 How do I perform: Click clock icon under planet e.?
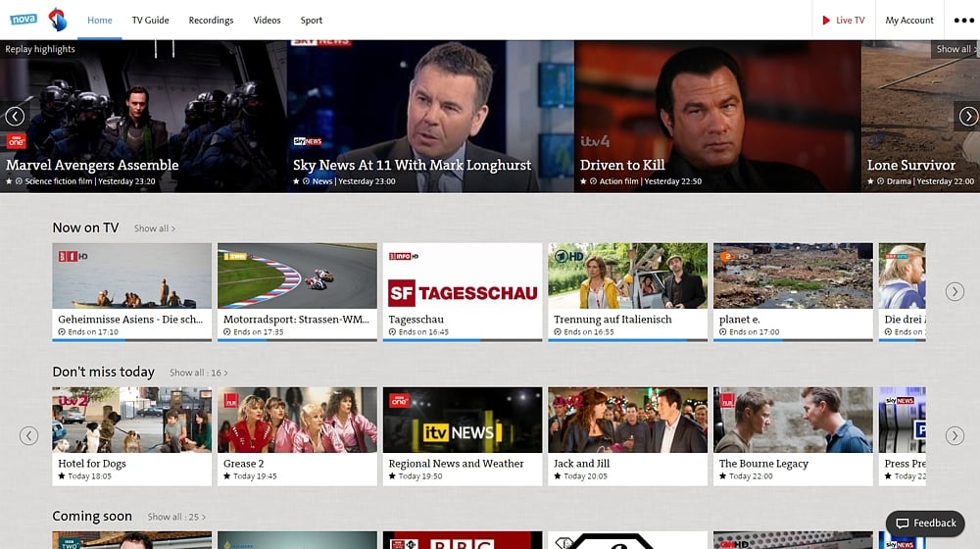723,332
